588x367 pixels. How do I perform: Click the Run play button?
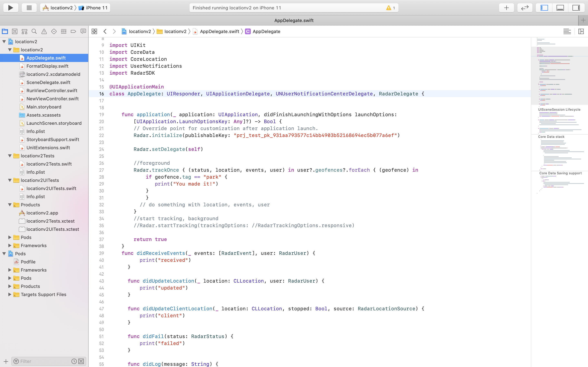[11, 8]
